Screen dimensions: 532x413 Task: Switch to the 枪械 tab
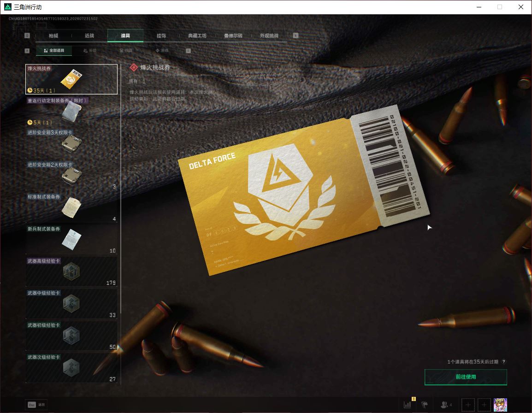[x=53, y=35]
